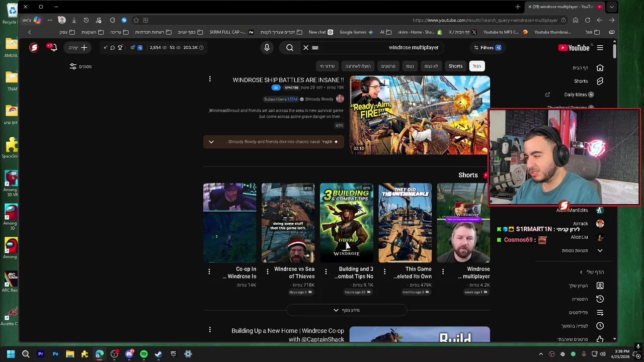
Task: Open Steam from the taskbar
Action: 158,354
